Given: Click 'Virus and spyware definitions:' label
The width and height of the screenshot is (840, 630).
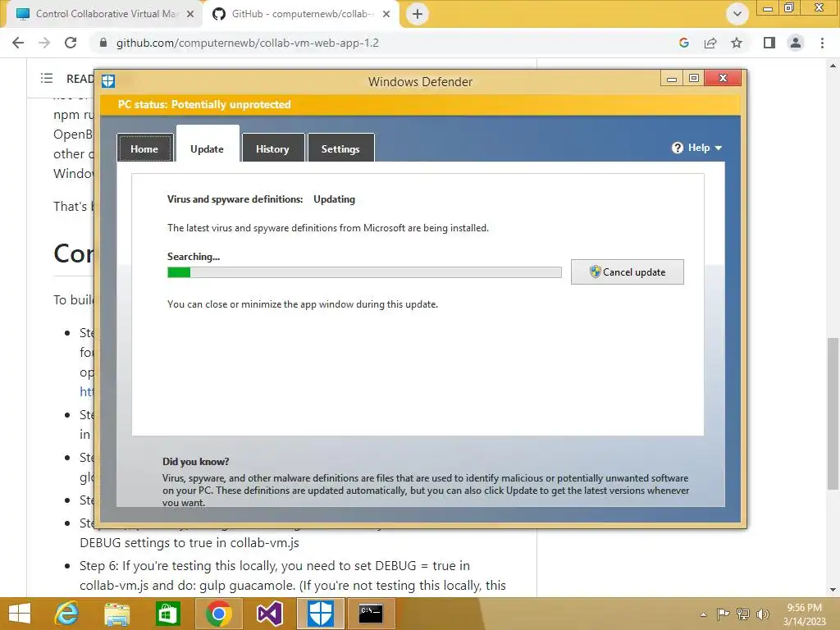Looking at the screenshot, I should click(235, 199).
